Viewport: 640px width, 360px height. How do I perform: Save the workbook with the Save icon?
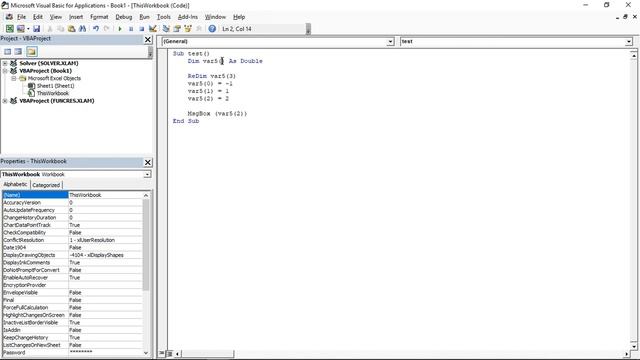[x=36, y=29]
